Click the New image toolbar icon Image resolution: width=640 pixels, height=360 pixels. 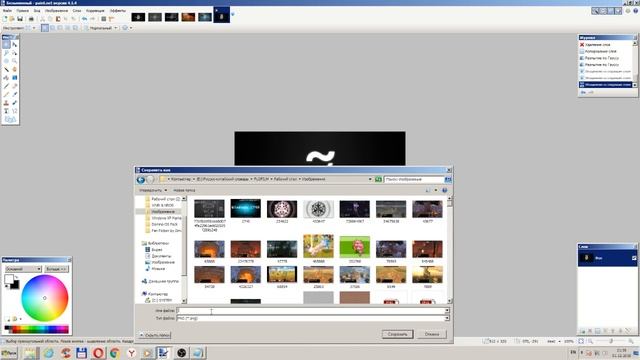(x=5, y=19)
